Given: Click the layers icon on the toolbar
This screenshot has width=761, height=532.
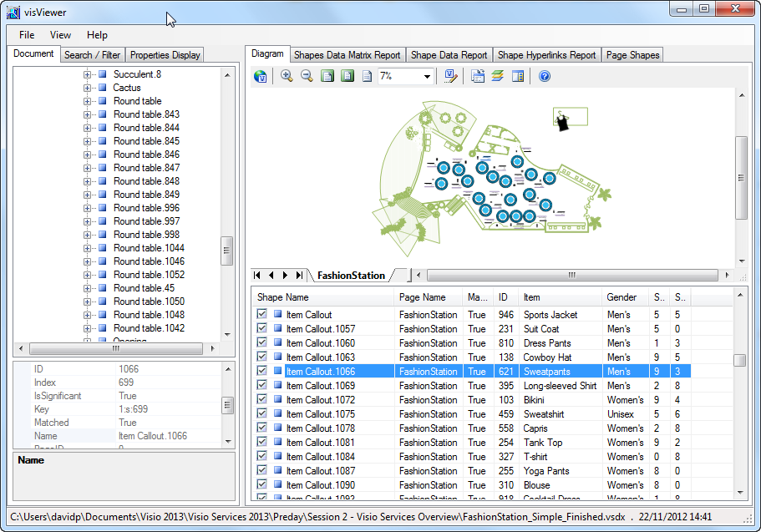Looking at the screenshot, I should click(x=498, y=76).
